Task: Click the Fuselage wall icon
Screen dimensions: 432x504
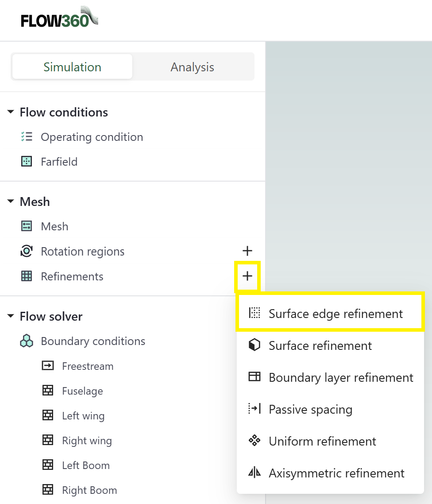Action: tap(48, 391)
